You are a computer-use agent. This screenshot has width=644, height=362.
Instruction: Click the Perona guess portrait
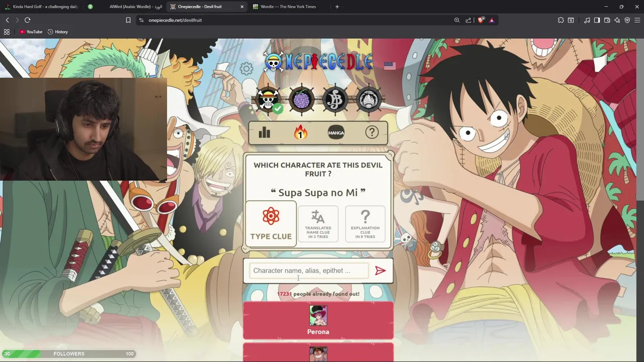pyautogui.click(x=318, y=315)
